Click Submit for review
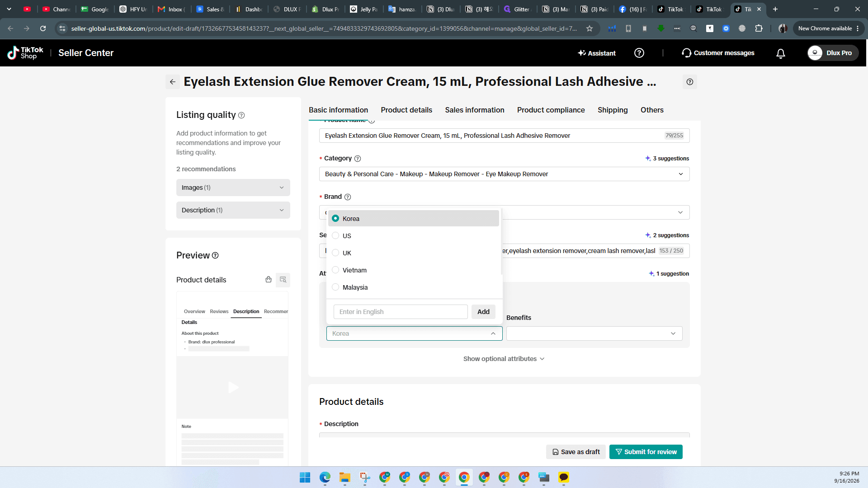Image resolution: width=868 pixels, height=488 pixels. [646, 452]
